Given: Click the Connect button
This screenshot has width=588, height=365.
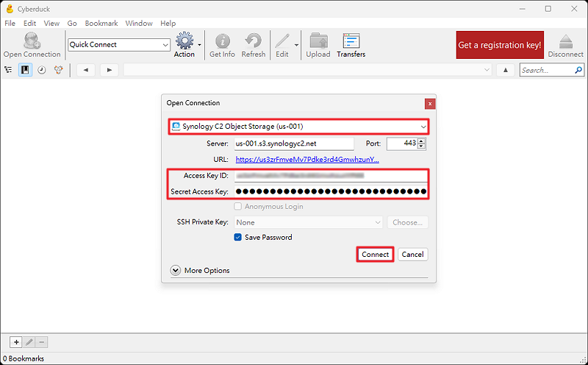Looking at the screenshot, I should tap(375, 254).
